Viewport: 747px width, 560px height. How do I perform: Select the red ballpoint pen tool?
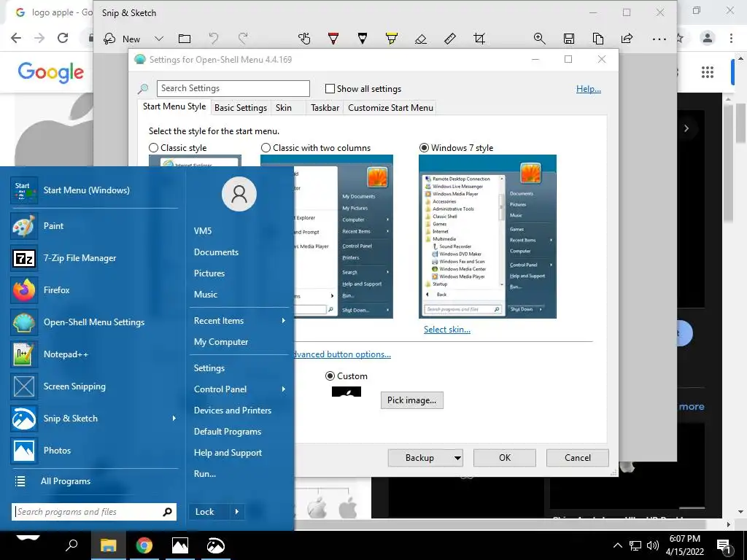point(333,39)
